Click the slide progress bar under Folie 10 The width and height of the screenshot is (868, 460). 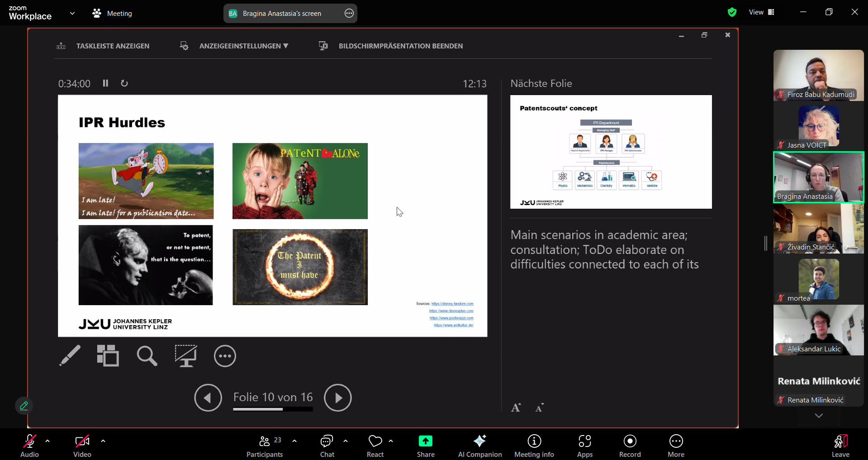pyautogui.click(x=273, y=409)
